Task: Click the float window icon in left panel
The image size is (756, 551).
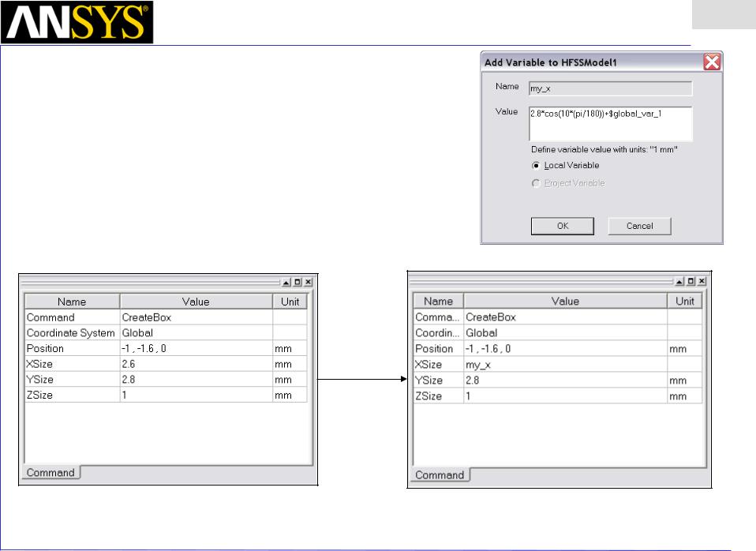Action: [x=298, y=283]
